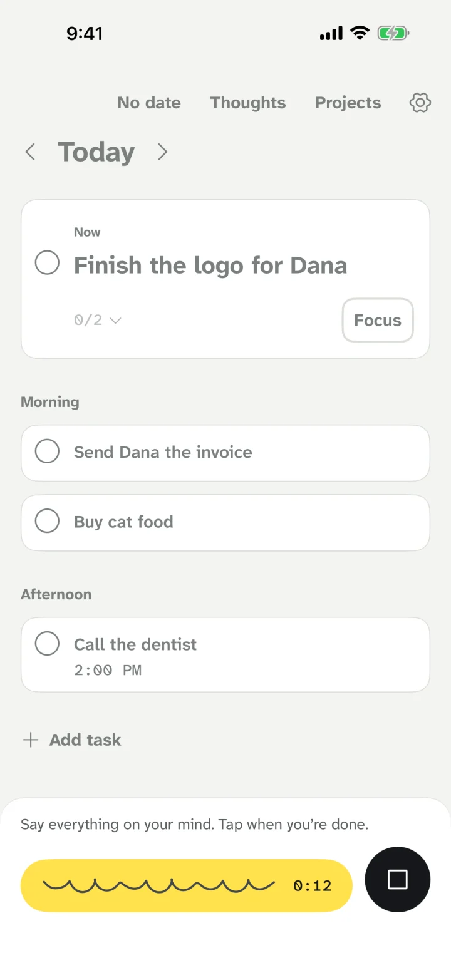Mark Call the dentist as done
The width and height of the screenshot is (451, 980).
pyautogui.click(x=47, y=643)
